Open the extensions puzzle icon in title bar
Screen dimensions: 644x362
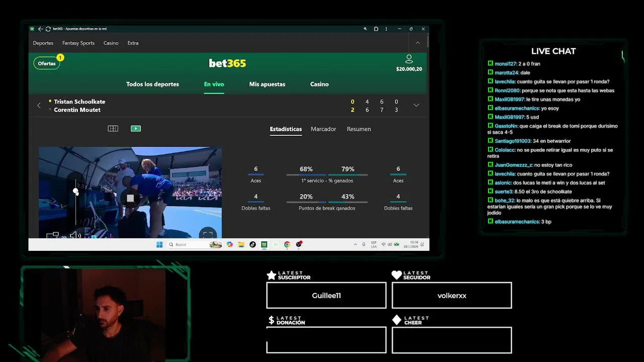click(x=376, y=29)
